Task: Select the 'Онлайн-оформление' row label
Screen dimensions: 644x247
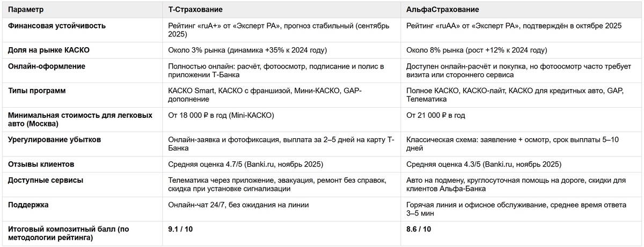Action: click(47, 66)
